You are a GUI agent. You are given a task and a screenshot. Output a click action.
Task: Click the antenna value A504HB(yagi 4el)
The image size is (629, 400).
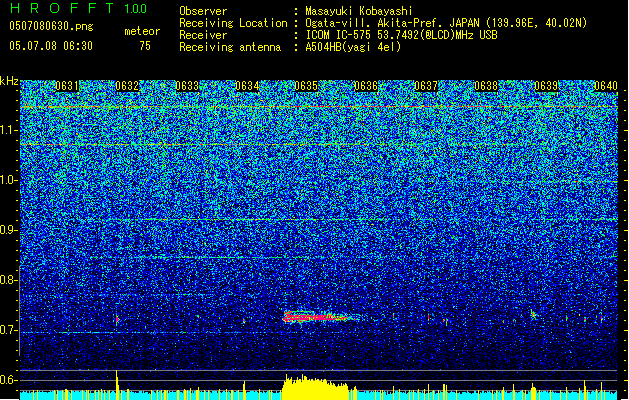[x=353, y=47]
